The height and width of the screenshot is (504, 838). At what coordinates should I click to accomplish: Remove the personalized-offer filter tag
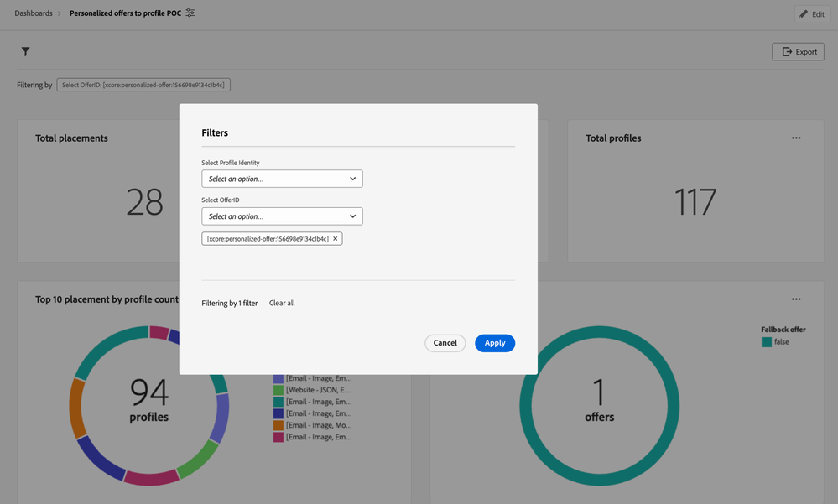click(x=336, y=239)
